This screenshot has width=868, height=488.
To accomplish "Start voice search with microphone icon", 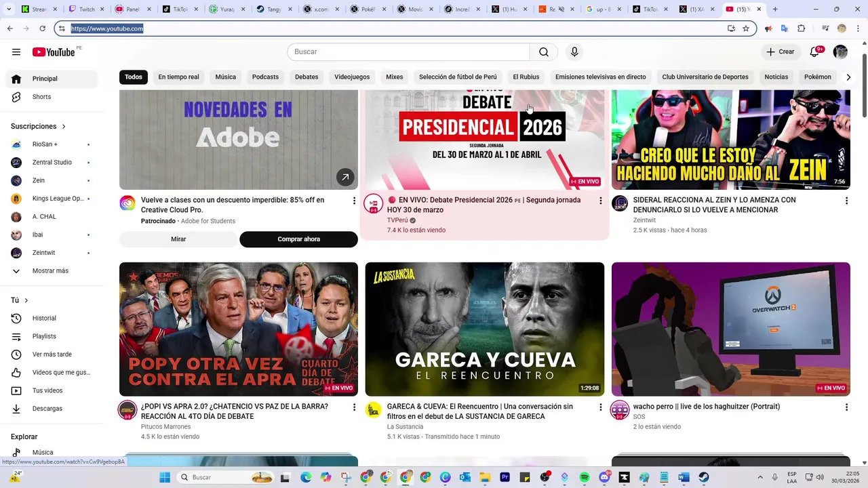I will pyautogui.click(x=574, y=52).
